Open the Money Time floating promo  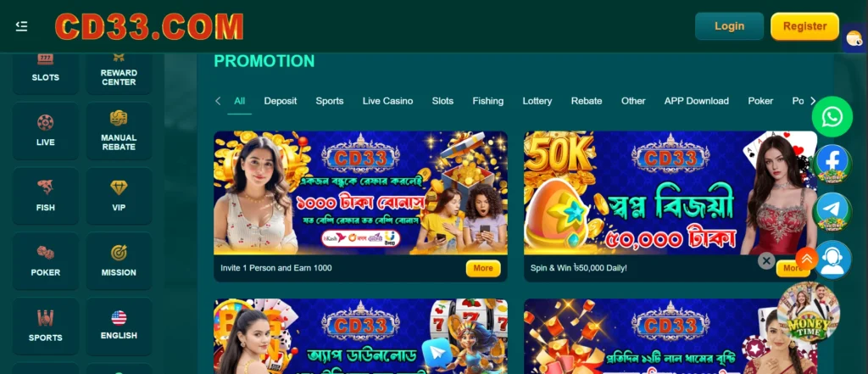point(808,312)
